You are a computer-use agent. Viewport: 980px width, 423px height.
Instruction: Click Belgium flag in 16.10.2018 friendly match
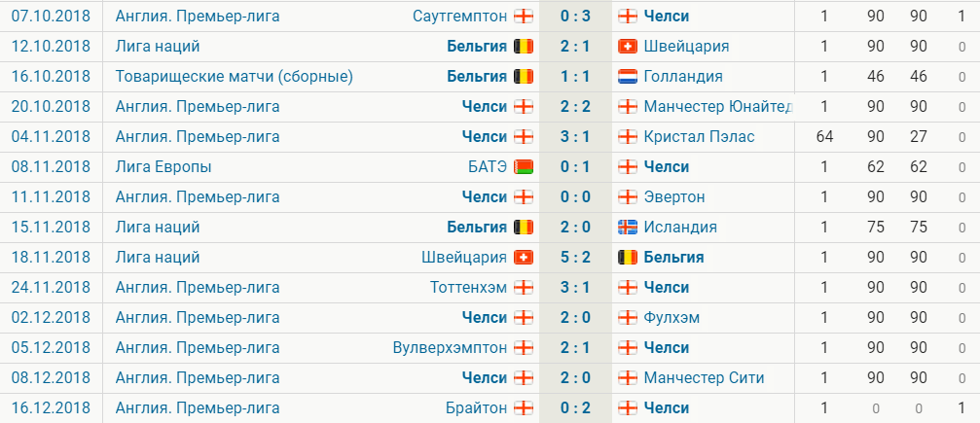click(524, 76)
